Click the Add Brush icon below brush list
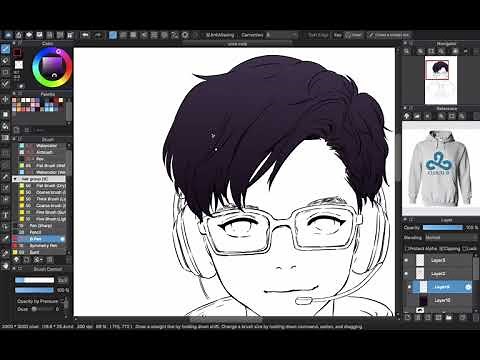480x360 pixels. (x=16, y=260)
